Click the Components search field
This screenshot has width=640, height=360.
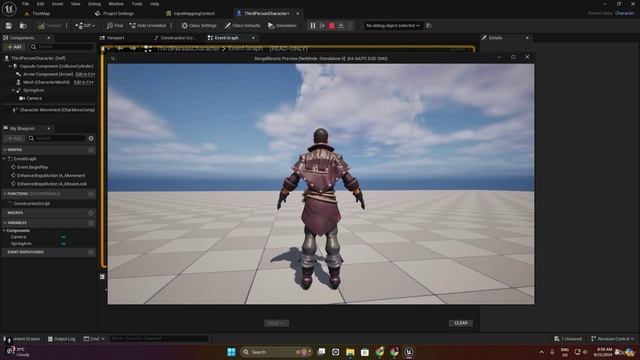(62, 47)
